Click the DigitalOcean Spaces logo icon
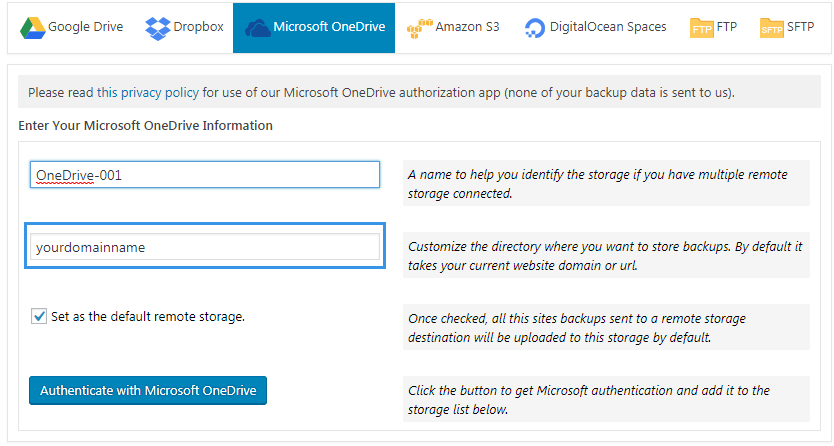The image size is (834, 446). tap(535, 28)
